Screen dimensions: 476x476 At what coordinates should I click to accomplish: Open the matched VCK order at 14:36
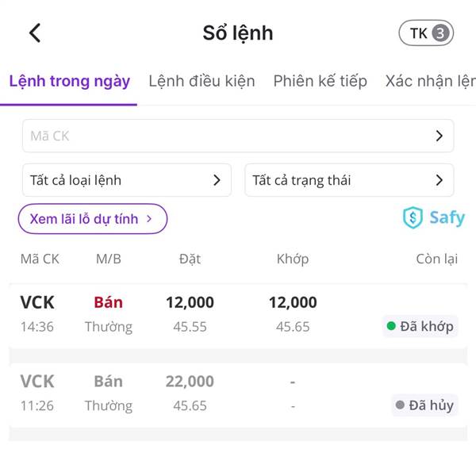pos(198,314)
